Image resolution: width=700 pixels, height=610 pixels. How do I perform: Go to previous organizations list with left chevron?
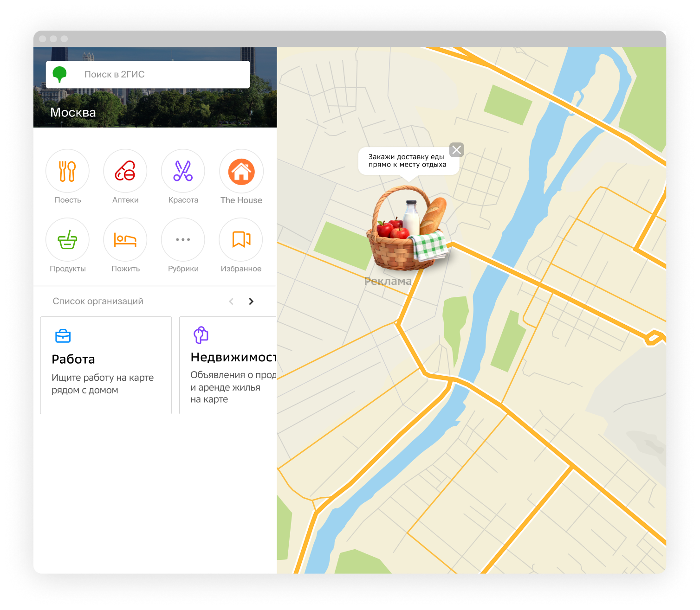231,302
